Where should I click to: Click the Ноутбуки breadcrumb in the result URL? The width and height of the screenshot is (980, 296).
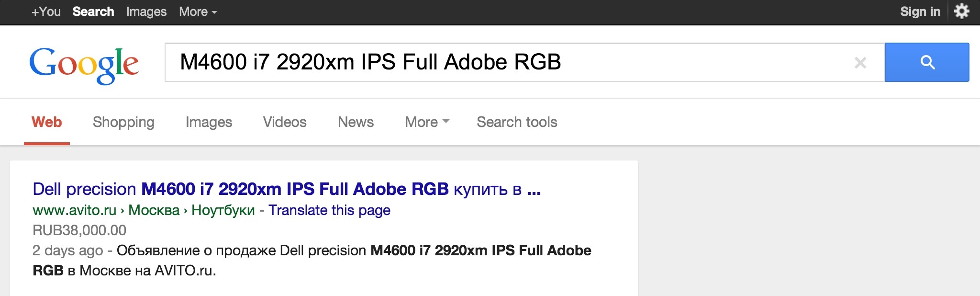coord(223,210)
